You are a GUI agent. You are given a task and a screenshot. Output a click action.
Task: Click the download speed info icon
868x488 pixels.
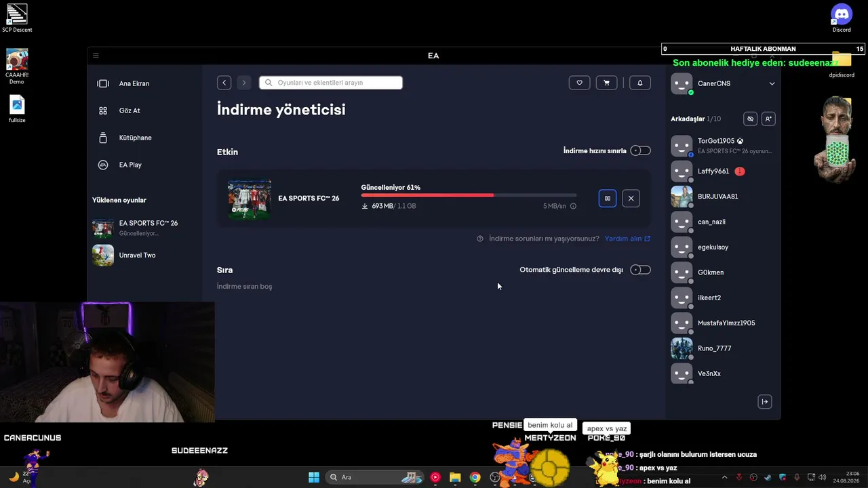[573, 206]
